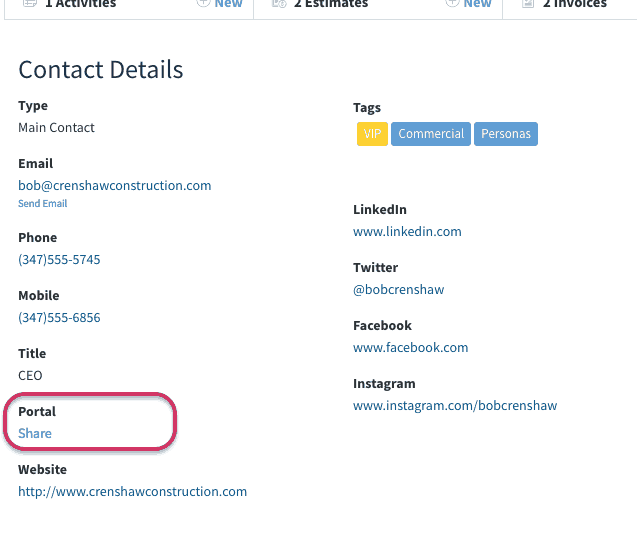Open the Instagram profile link
Image resolution: width=637 pixels, height=536 pixels.
455,406
